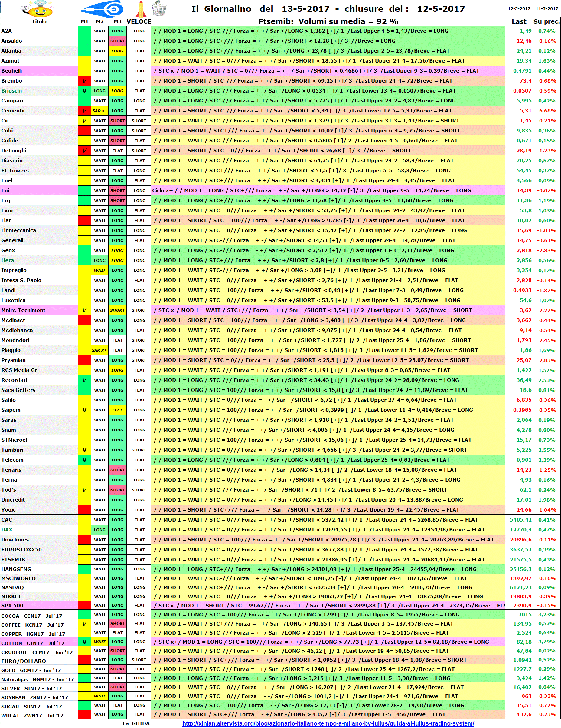Click the DAX index name
Screen dimensions: 561x728
(7, 530)
